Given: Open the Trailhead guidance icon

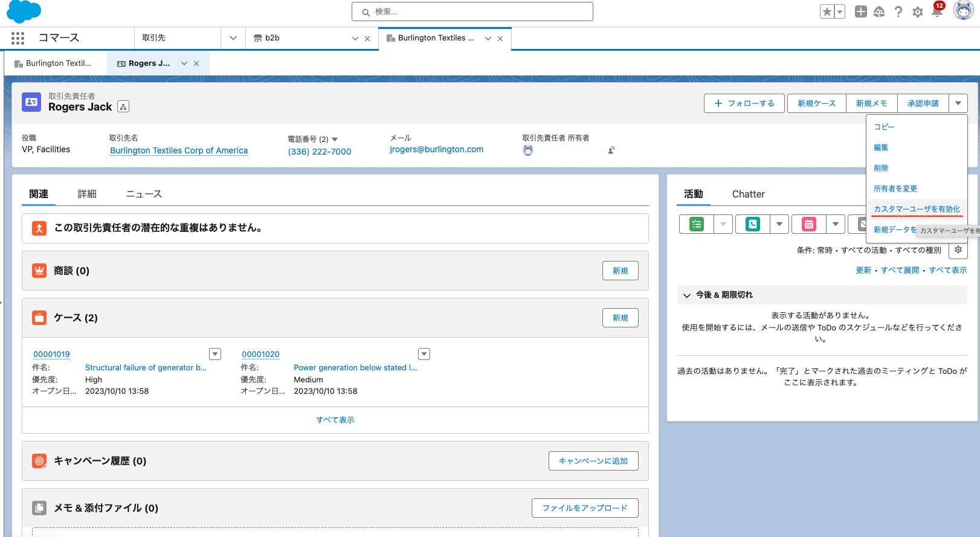Looking at the screenshot, I should coord(879,11).
